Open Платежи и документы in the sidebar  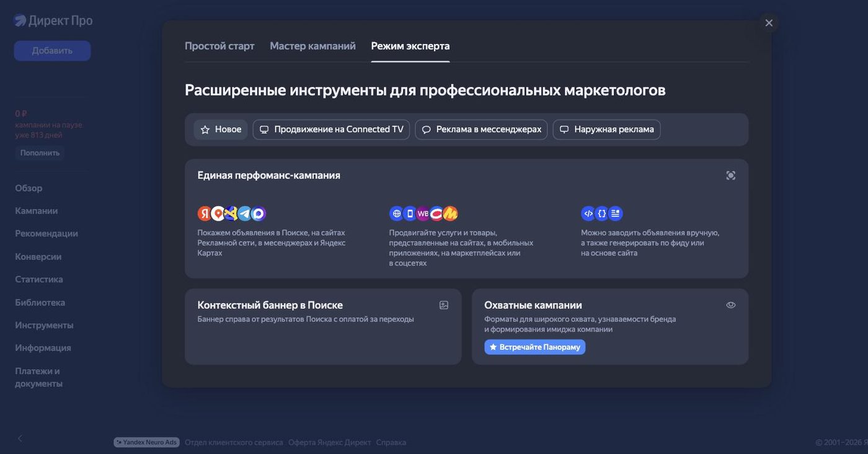[39, 377]
